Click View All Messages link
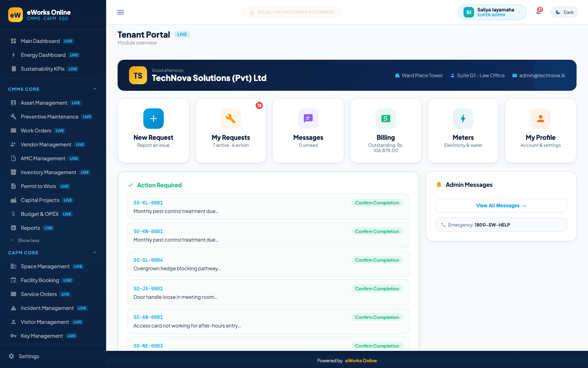The width and height of the screenshot is (588, 368). (501, 206)
